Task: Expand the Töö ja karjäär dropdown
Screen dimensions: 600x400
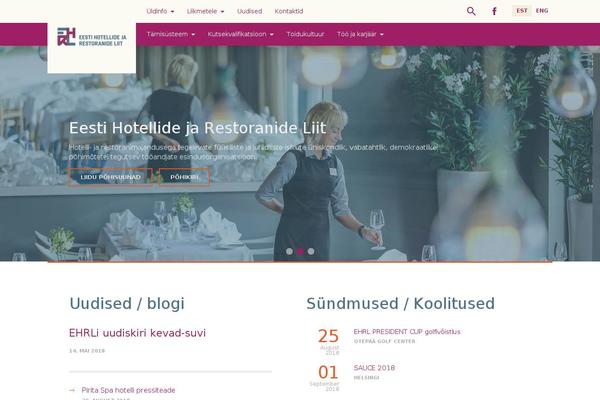Action: click(360, 34)
